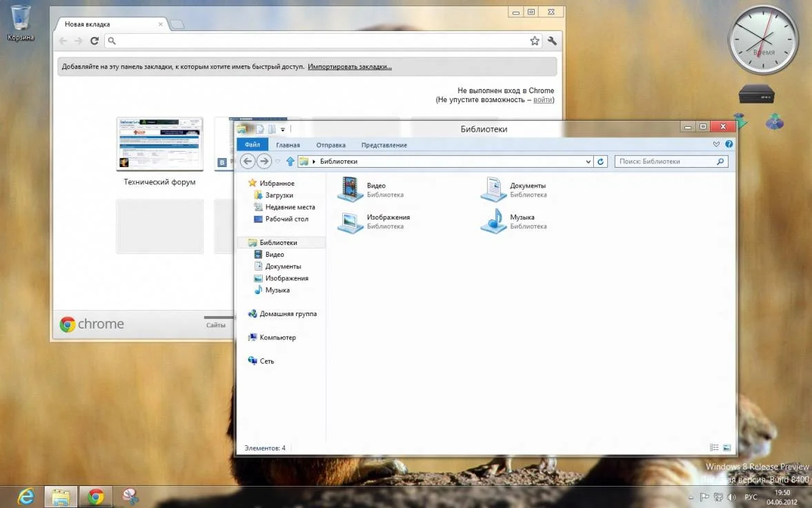This screenshot has width=812, height=508.
Task: Open the taskbar clock showing 19:50
Action: [x=782, y=497]
